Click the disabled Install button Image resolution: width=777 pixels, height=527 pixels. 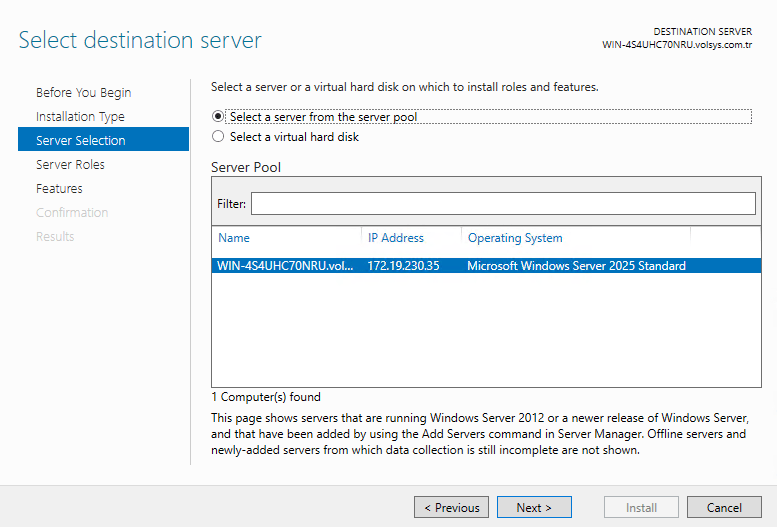[x=641, y=508]
